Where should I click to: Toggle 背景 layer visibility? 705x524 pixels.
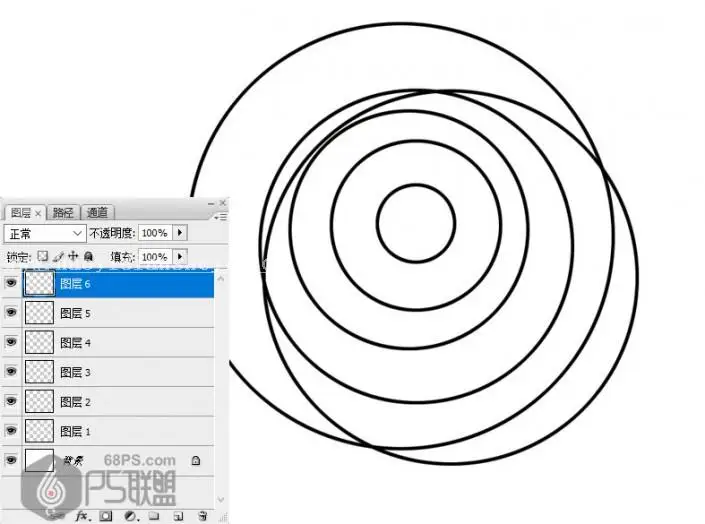11,460
